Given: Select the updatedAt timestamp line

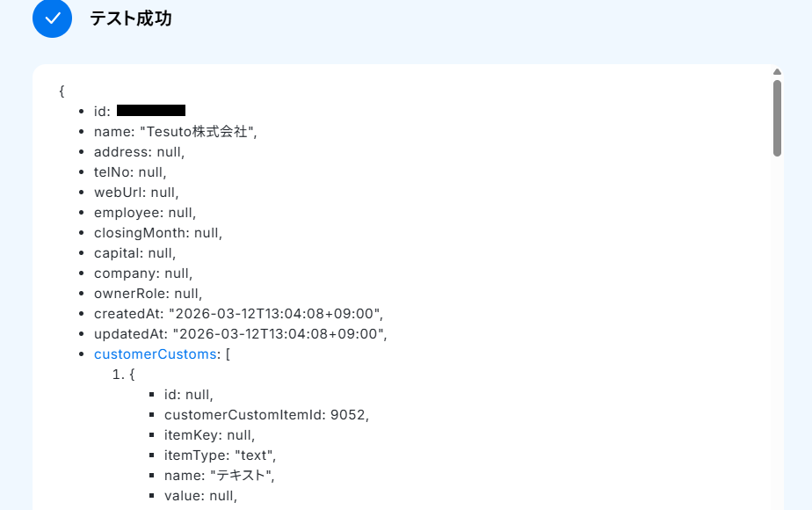Looking at the screenshot, I should (240, 334).
